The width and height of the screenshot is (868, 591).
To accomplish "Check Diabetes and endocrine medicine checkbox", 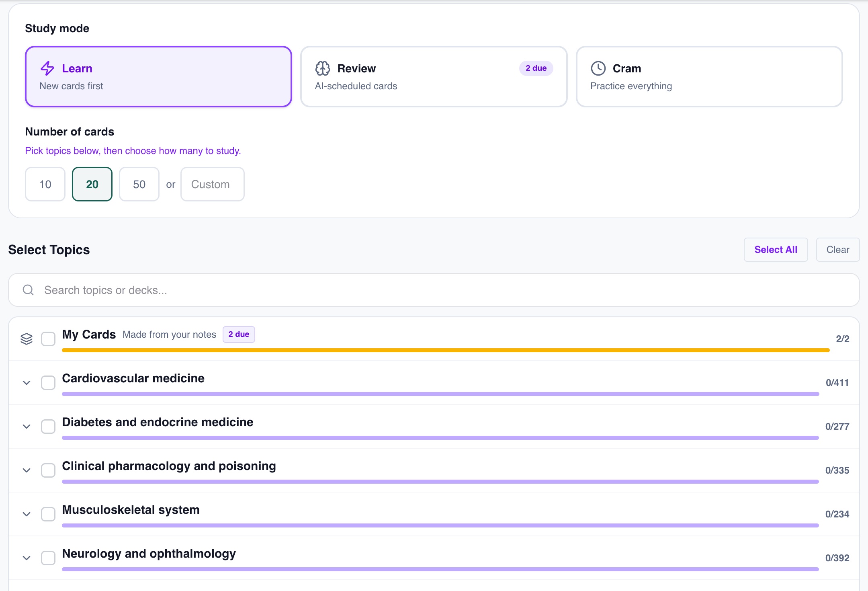I will (48, 427).
